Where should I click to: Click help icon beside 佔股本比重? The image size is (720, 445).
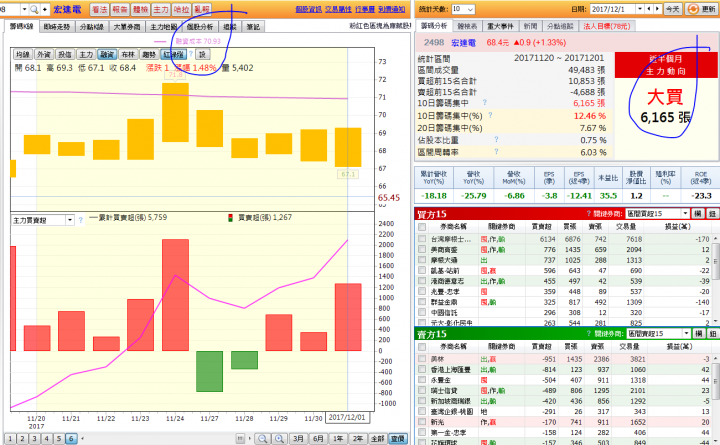[x=496, y=139]
